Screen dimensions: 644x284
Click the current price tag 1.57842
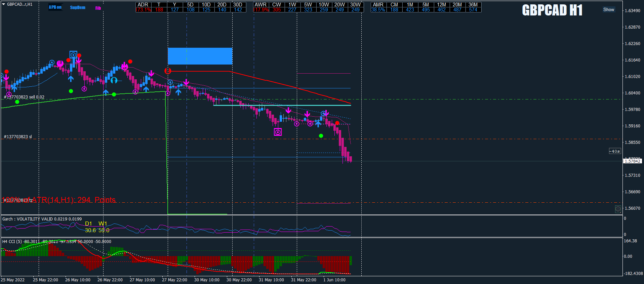coord(633,161)
